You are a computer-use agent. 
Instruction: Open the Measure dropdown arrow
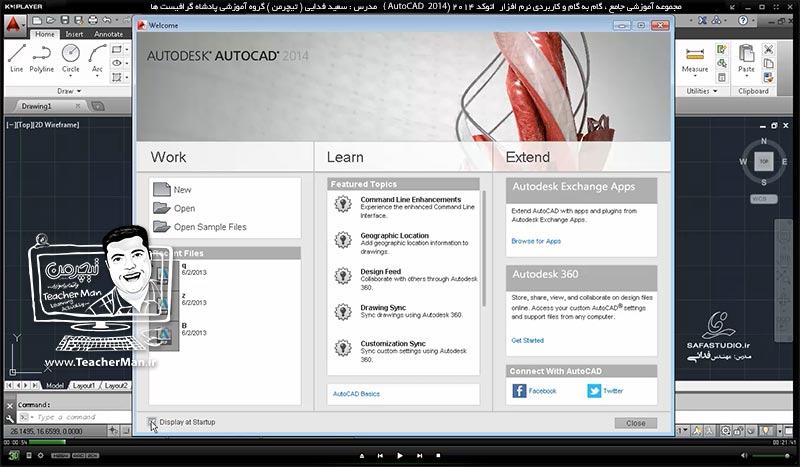(695, 76)
